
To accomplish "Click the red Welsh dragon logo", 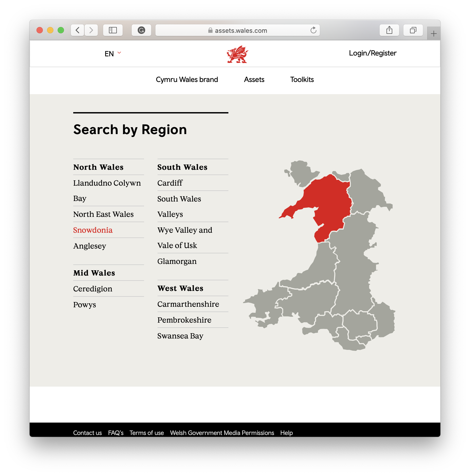I will tap(237, 54).
